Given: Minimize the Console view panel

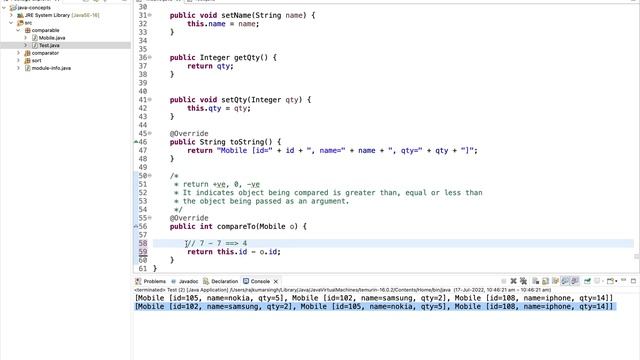Looking at the screenshot, I should tap(623, 280).
